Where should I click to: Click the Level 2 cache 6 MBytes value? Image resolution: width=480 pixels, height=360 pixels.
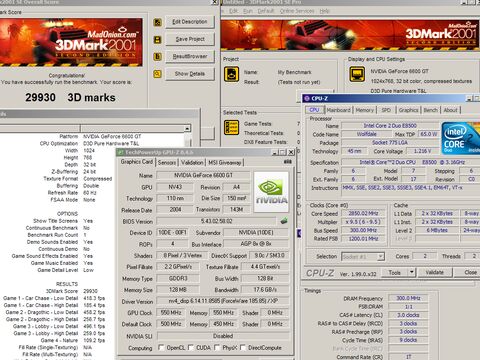tap(437, 230)
